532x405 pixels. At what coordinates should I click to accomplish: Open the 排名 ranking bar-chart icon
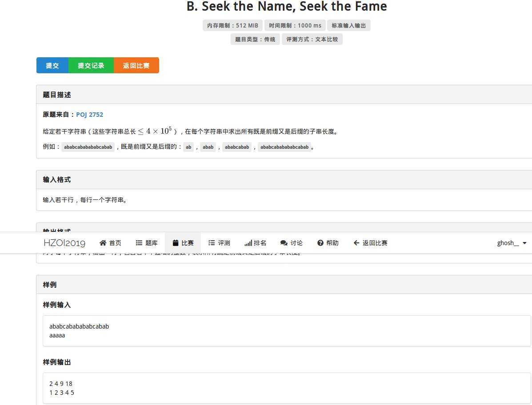(248, 243)
